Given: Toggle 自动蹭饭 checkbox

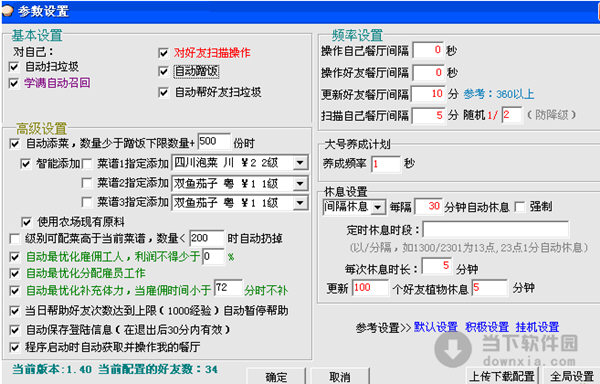Looking at the screenshot, I should pos(163,72).
